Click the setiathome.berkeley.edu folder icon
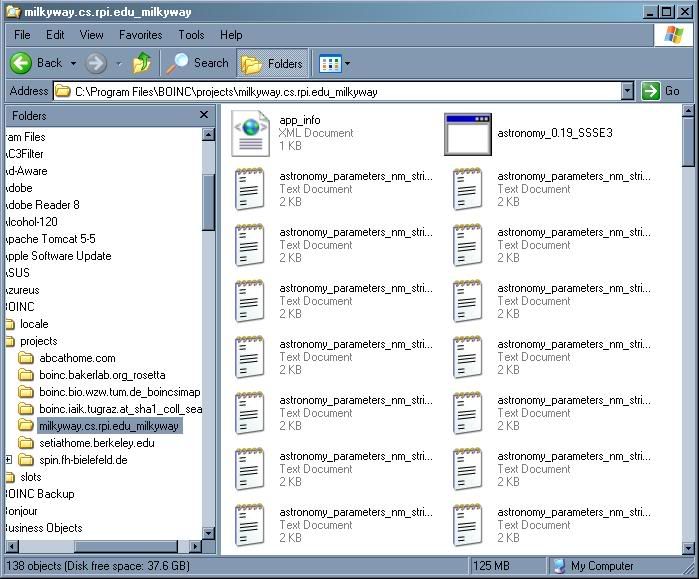699x579 pixels. pyautogui.click(x=26, y=443)
